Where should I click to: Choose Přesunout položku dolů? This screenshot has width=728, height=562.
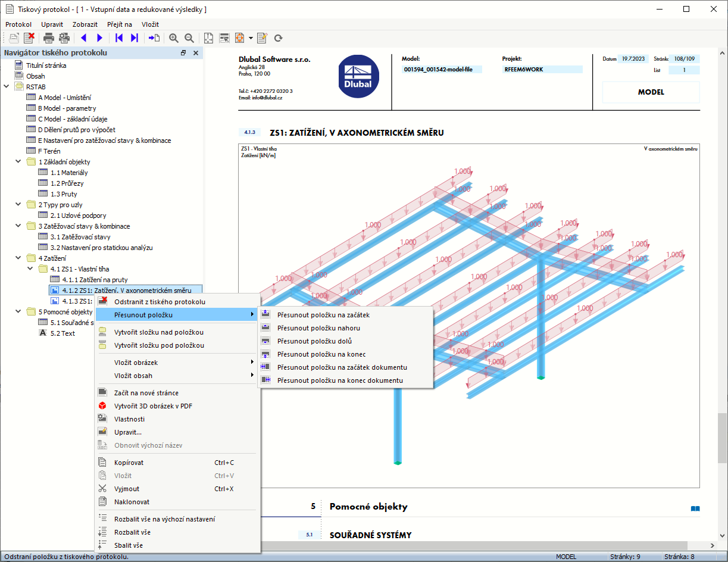coord(345,341)
